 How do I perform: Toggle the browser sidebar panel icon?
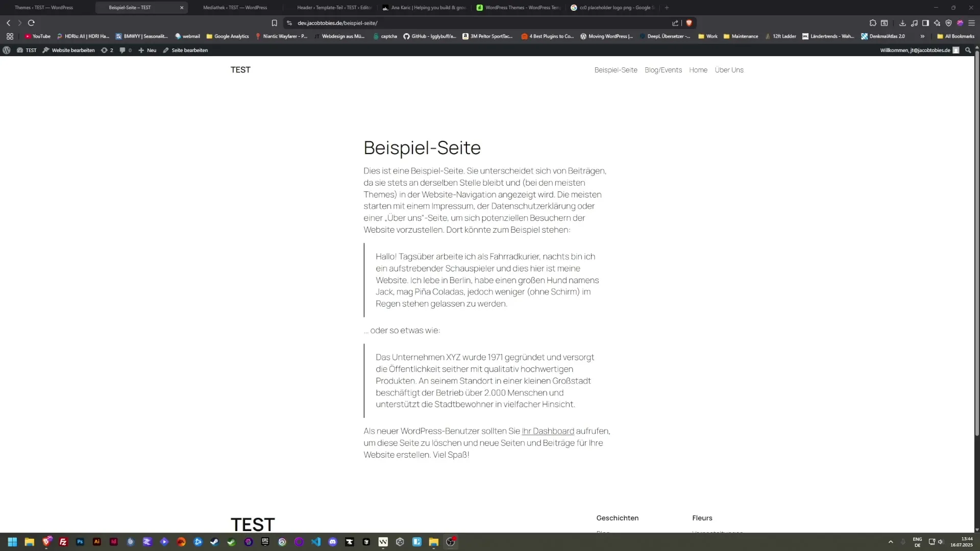click(x=925, y=23)
